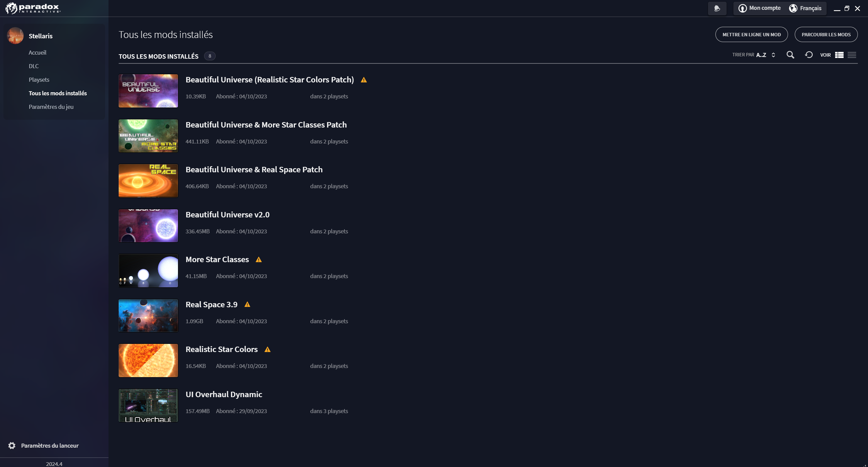The image size is (868, 467).
Task: Click warning icon next to Real Space 3.9
Action: [x=248, y=305]
